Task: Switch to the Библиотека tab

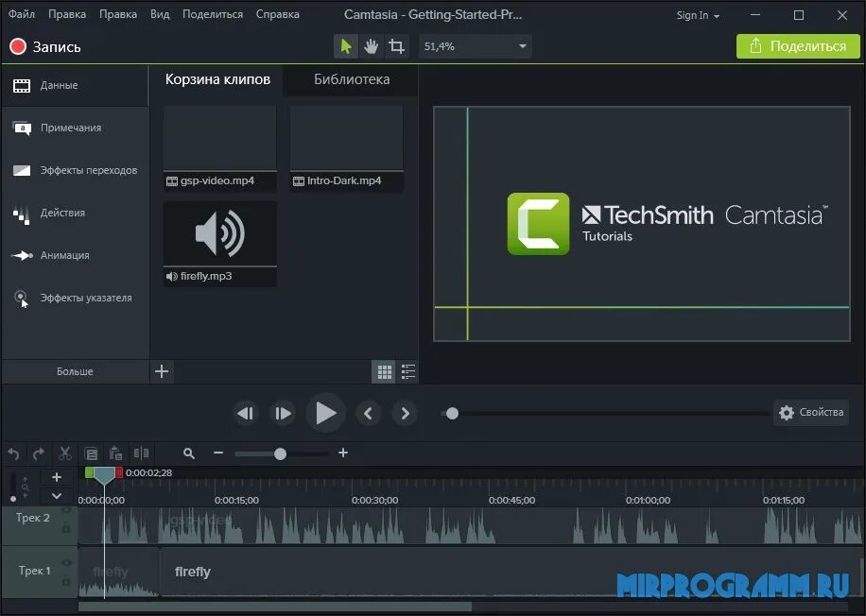Action: coord(352,79)
